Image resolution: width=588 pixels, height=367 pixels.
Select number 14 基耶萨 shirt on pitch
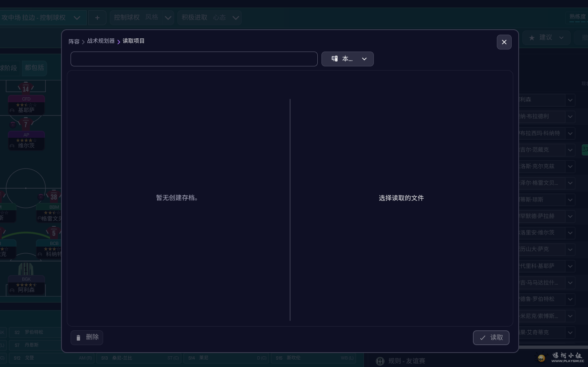[x=26, y=88]
